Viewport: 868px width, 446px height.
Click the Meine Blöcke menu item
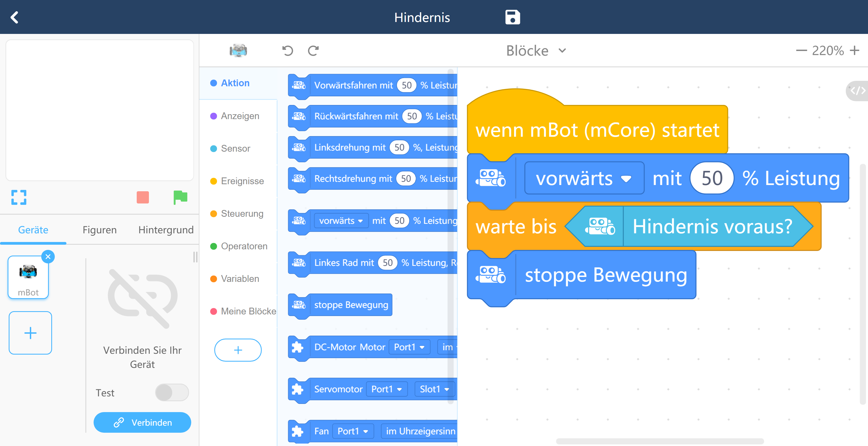pos(248,311)
